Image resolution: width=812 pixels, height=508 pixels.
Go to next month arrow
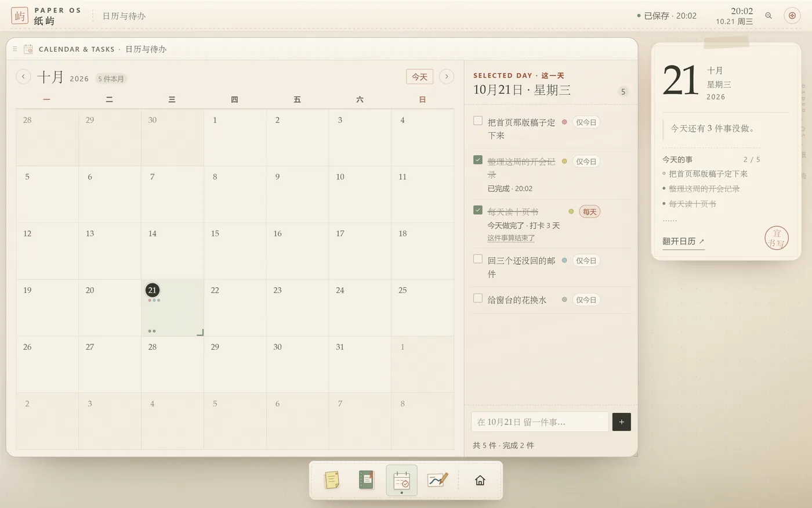click(446, 77)
